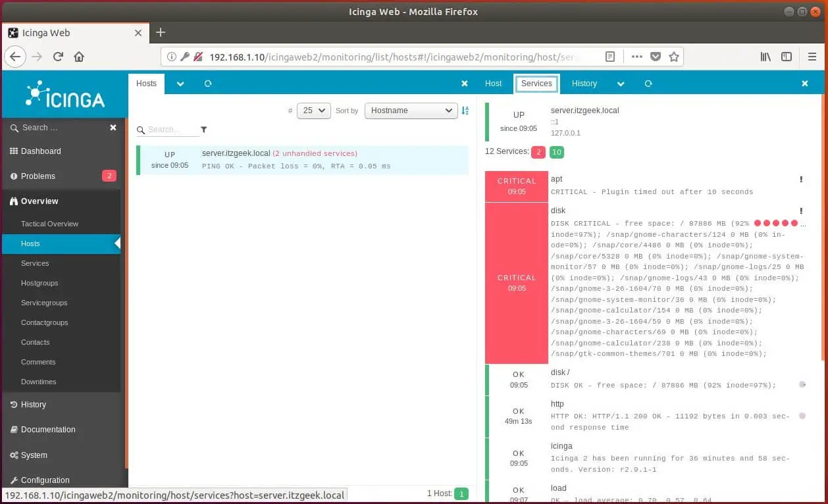Open the tab dropdown chevron next to Hosts tab
Viewport: 828px width, 504px height.
tap(180, 84)
